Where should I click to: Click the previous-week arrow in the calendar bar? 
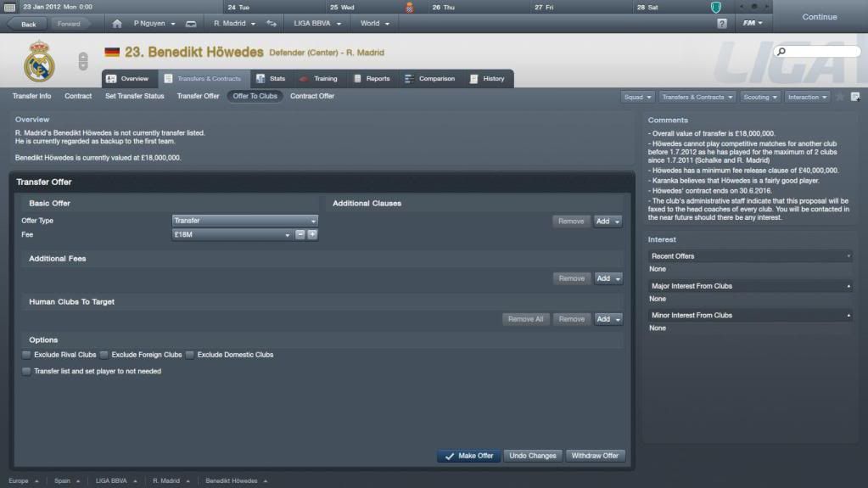[742, 7]
